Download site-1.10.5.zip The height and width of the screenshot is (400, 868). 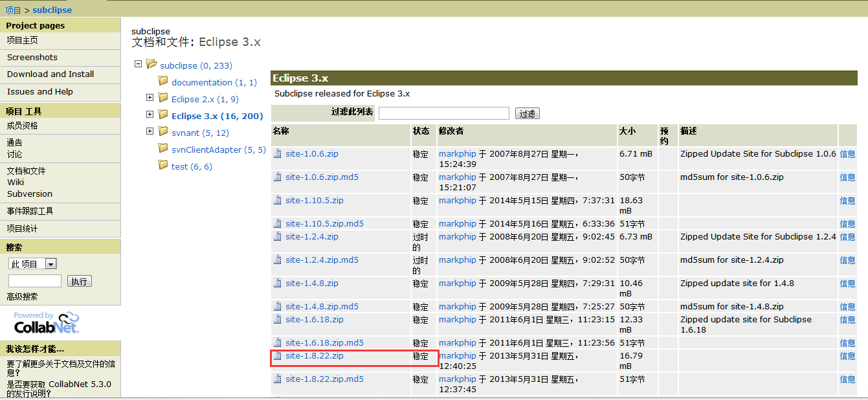315,201
